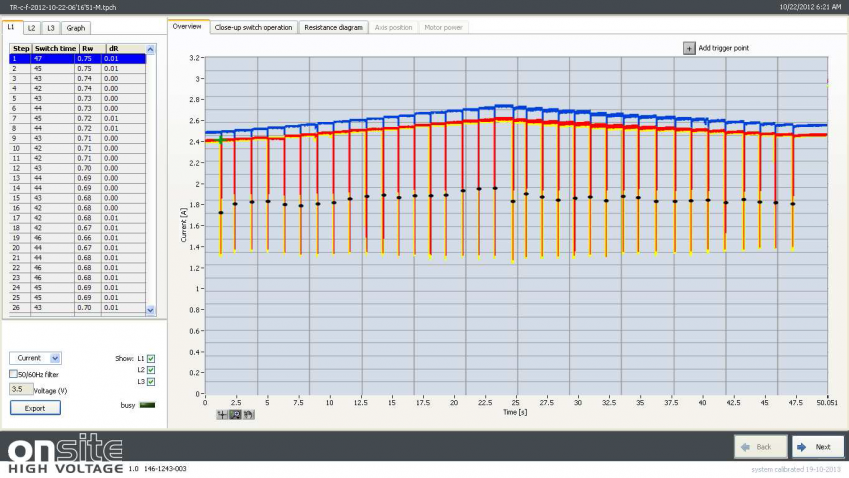Enable the 50/60Hz filter checkbox
849x478 pixels.
click(14, 374)
